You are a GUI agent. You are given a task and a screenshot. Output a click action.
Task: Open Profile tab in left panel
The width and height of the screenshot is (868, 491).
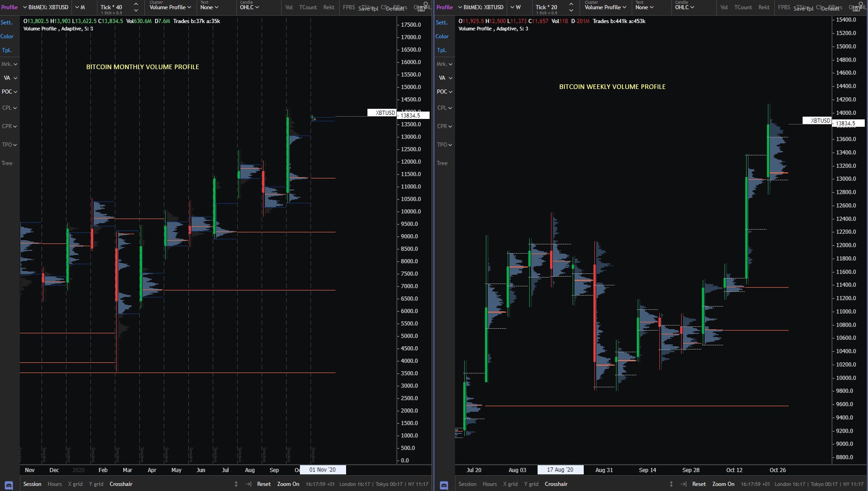pyautogui.click(x=9, y=7)
